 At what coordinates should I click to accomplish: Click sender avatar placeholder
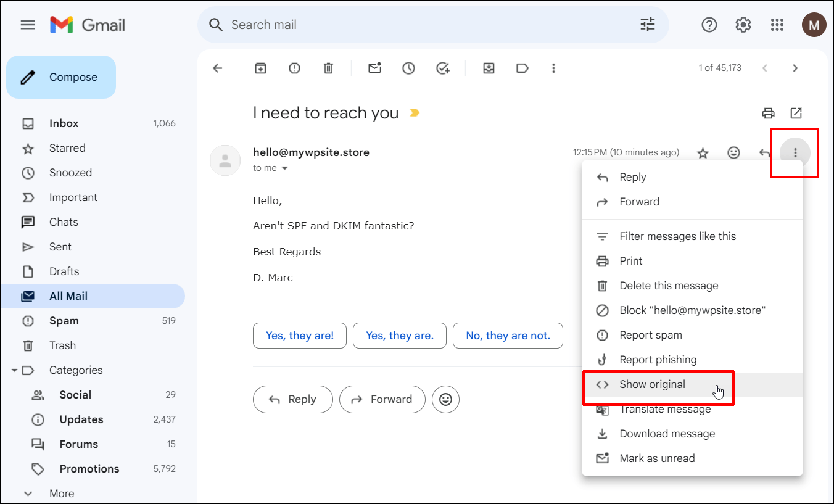(225, 160)
